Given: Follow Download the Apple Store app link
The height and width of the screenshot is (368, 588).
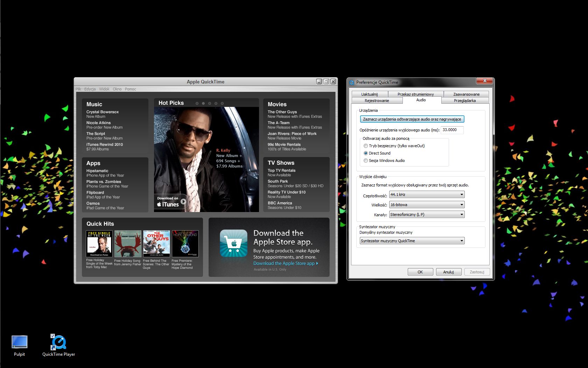Looking at the screenshot, I should click(286, 264).
